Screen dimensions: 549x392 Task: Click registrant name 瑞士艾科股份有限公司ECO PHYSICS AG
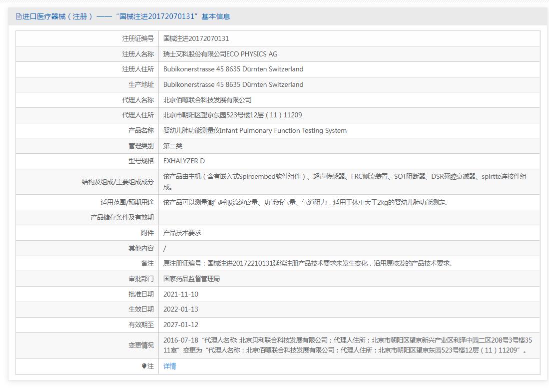click(x=220, y=54)
